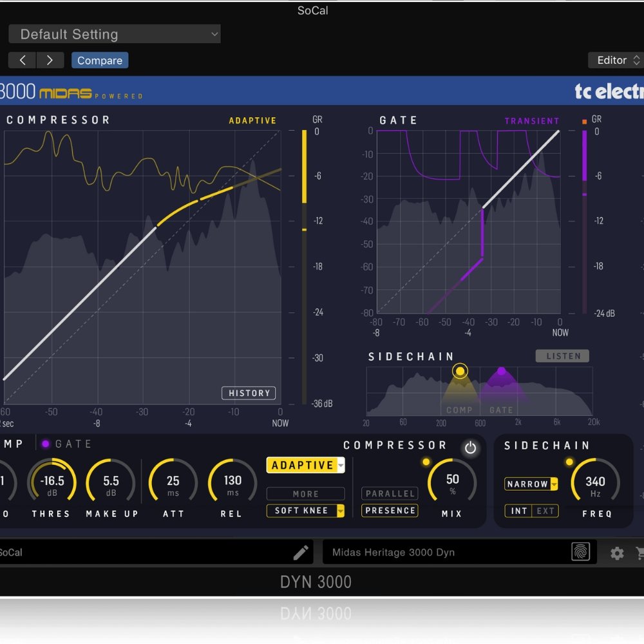Open the Default Setting preset dropdown
644x644 pixels.
(x=115, y=35)
